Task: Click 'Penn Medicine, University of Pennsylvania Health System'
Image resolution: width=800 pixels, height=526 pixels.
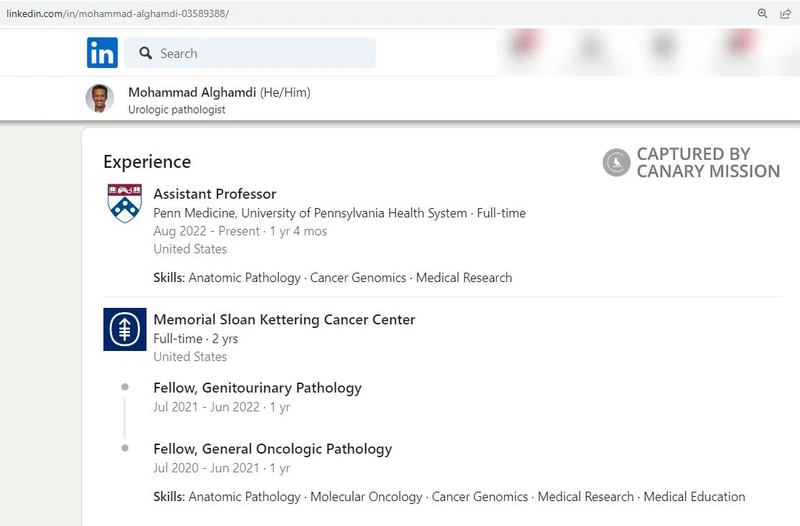Action: [310, 213]
